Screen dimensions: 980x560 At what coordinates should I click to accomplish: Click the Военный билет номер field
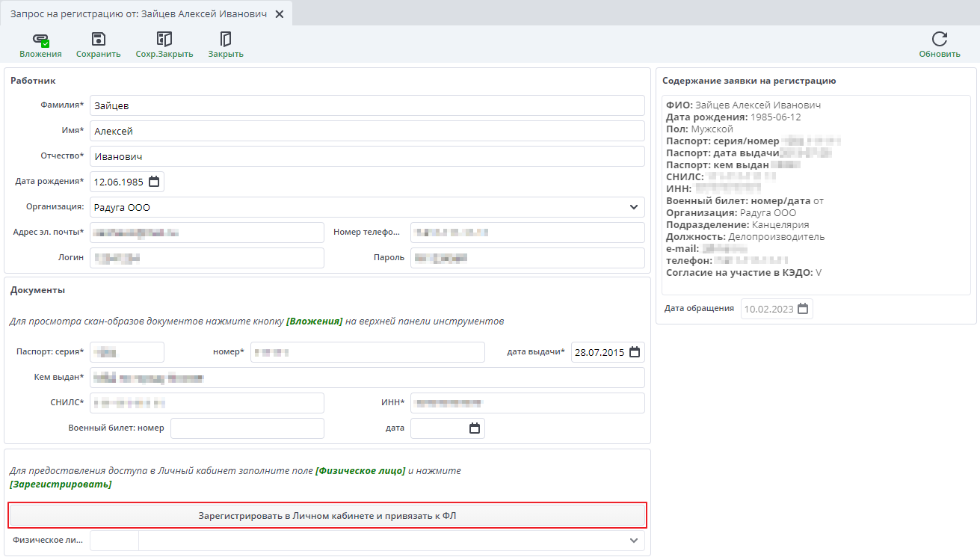tap(247, 428)
